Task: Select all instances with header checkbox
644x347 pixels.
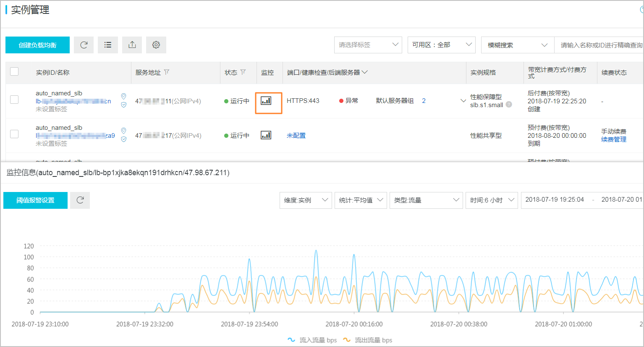Action: coord(14,71)
